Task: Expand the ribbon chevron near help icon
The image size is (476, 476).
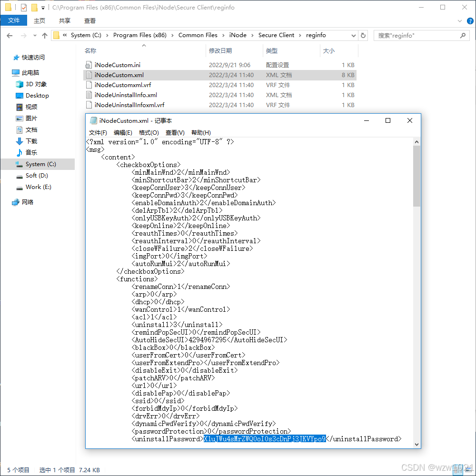Action: (x=460, y=21)
